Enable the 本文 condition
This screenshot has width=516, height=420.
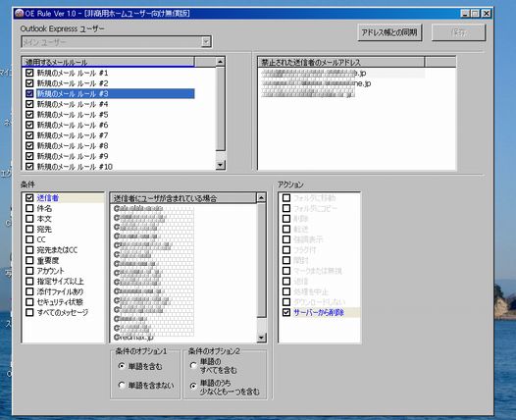click(29, 219)
